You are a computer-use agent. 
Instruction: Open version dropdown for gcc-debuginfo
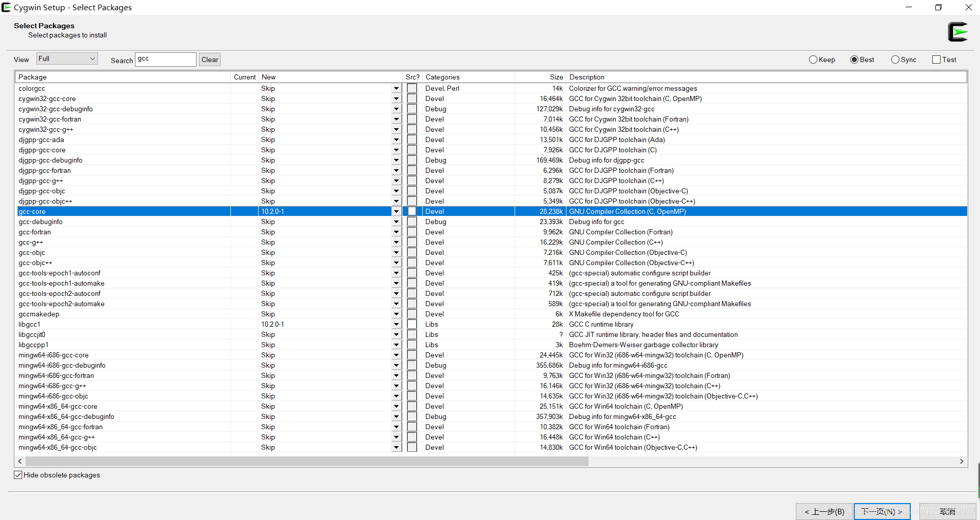coord(396,222)
